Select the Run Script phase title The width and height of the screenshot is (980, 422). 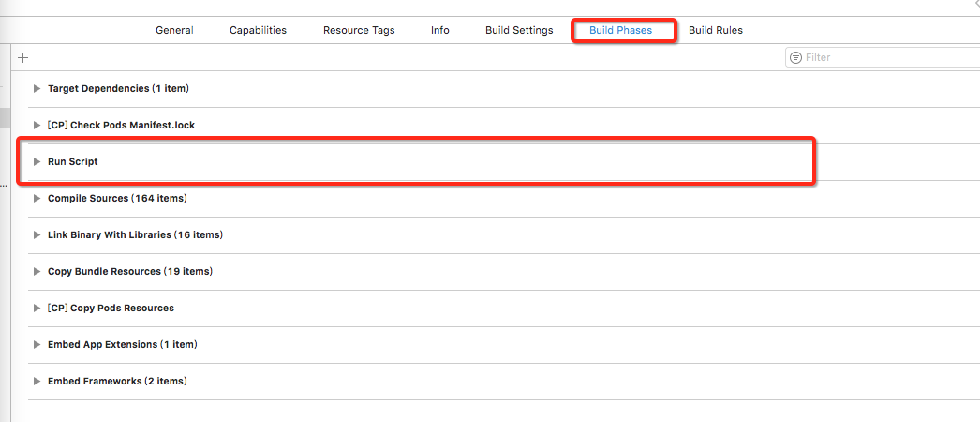[x=73, y=162]
